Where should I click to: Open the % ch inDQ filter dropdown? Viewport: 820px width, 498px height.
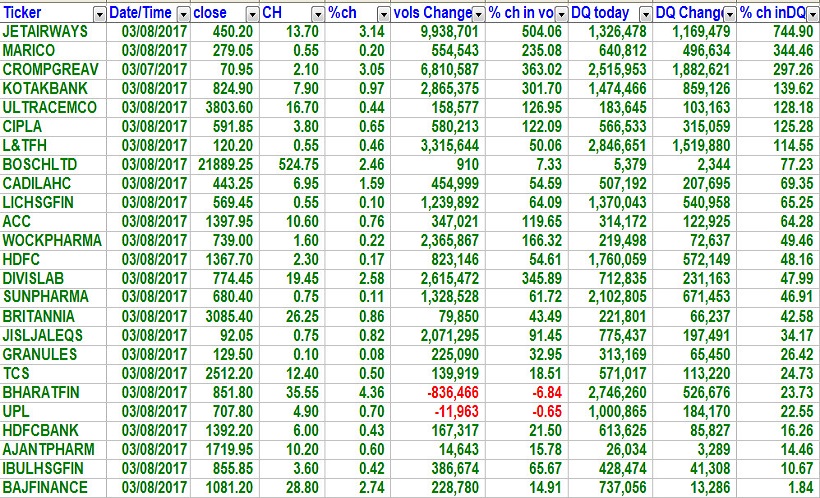coord(811,14)
